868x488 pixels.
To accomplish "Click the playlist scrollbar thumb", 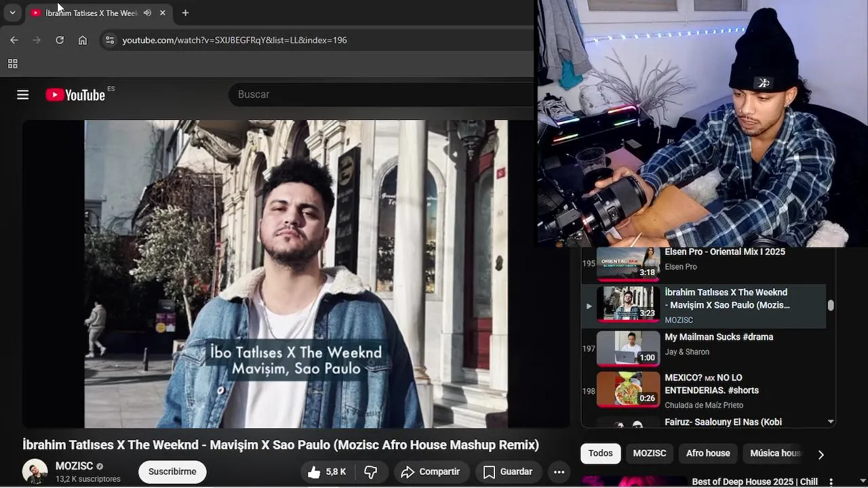I will coord(831,306).
